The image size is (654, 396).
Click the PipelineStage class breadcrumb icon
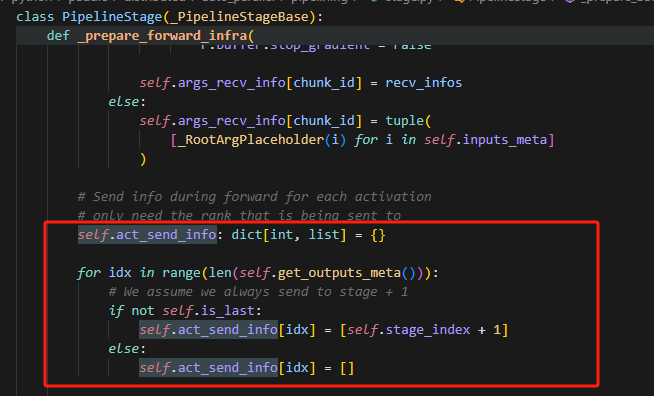click(x=459, y=1)
